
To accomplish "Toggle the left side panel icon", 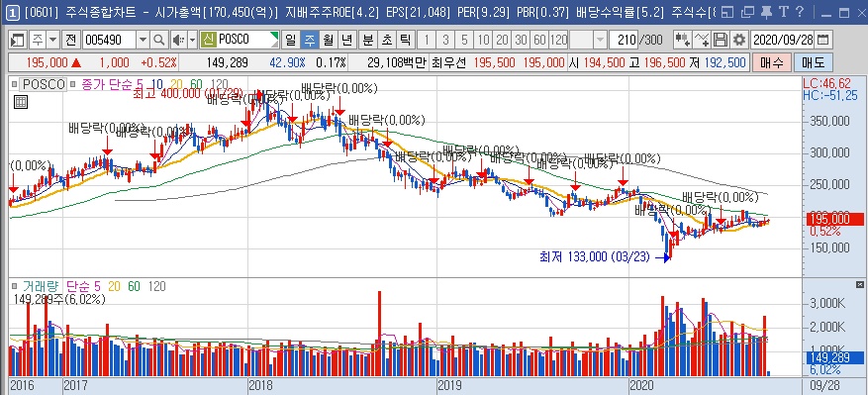I will click(x=18, y=40).
